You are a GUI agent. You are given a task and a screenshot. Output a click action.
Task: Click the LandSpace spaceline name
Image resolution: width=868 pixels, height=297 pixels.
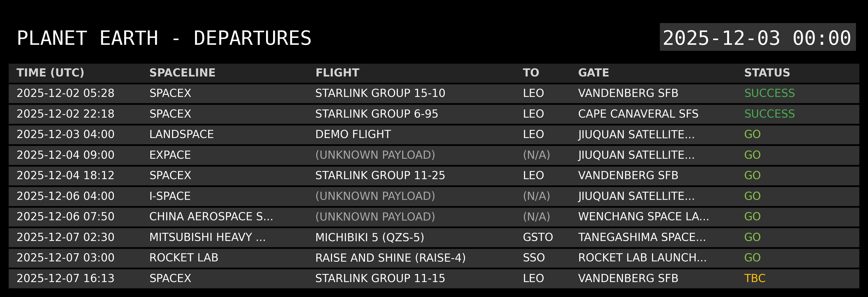pyautogui.click(x=181, y=135)
